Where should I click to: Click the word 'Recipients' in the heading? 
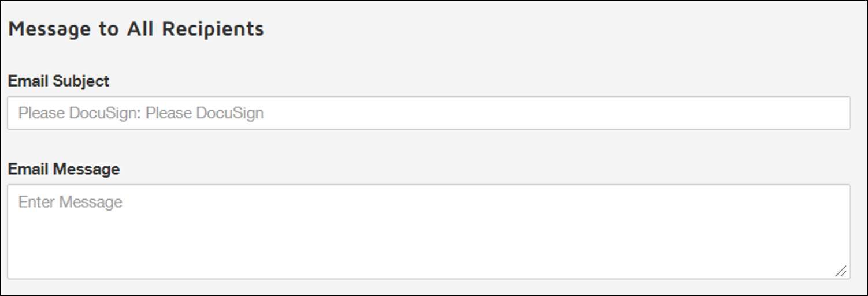tap(213, 29)
